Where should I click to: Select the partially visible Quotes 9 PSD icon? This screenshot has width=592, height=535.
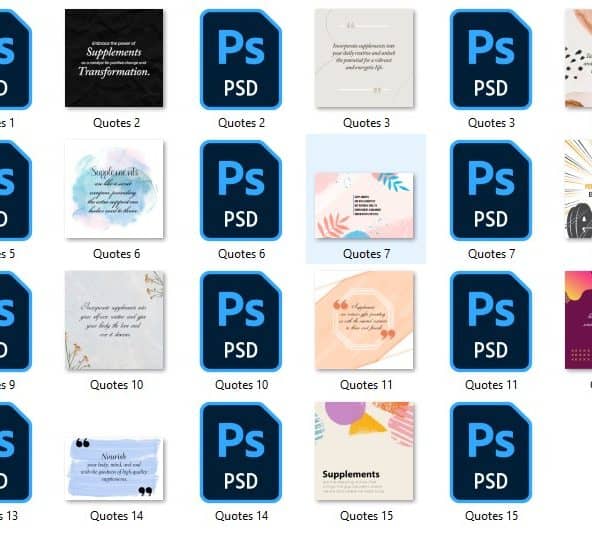[x=15, y=321]
